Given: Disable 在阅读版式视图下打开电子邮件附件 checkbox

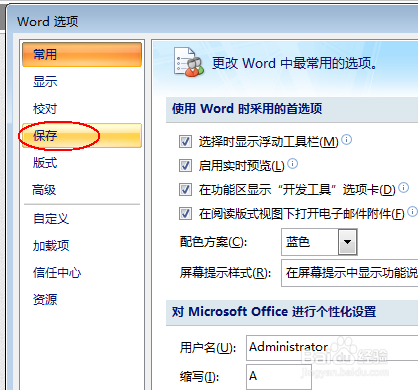Looking at the screenshot, I should coord(185,213).
